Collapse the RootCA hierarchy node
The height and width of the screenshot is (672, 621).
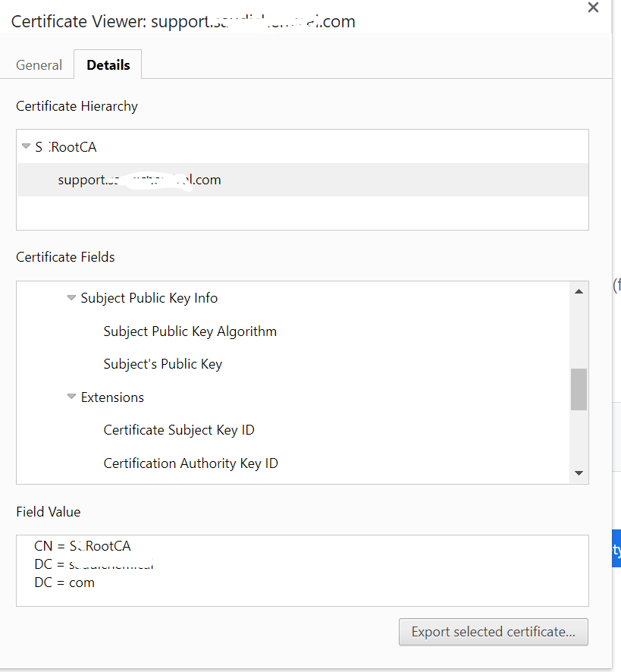point(26,146)
